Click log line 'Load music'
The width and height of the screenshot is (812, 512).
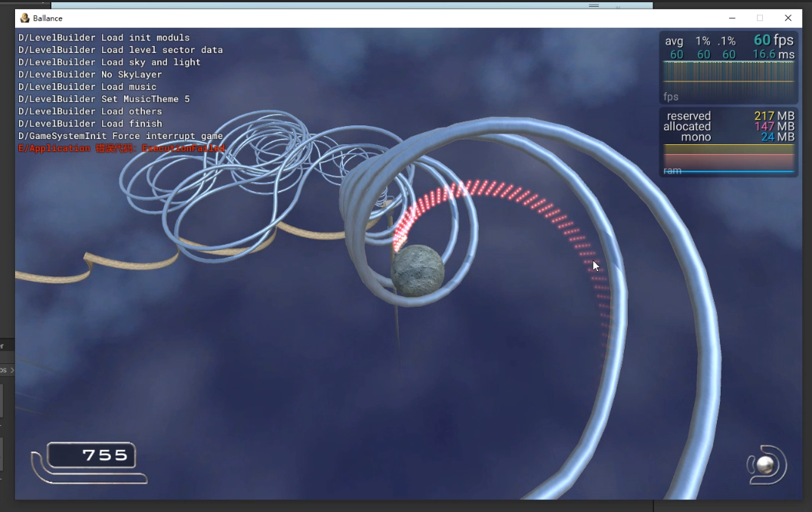[88, 87]
